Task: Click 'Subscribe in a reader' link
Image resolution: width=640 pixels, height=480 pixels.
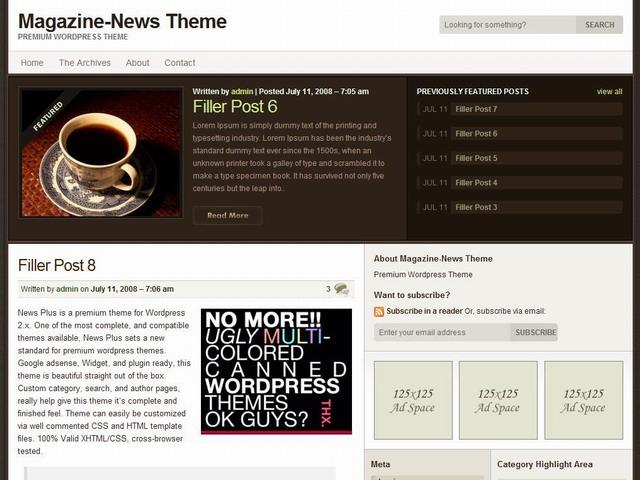Action: point(424,311)
